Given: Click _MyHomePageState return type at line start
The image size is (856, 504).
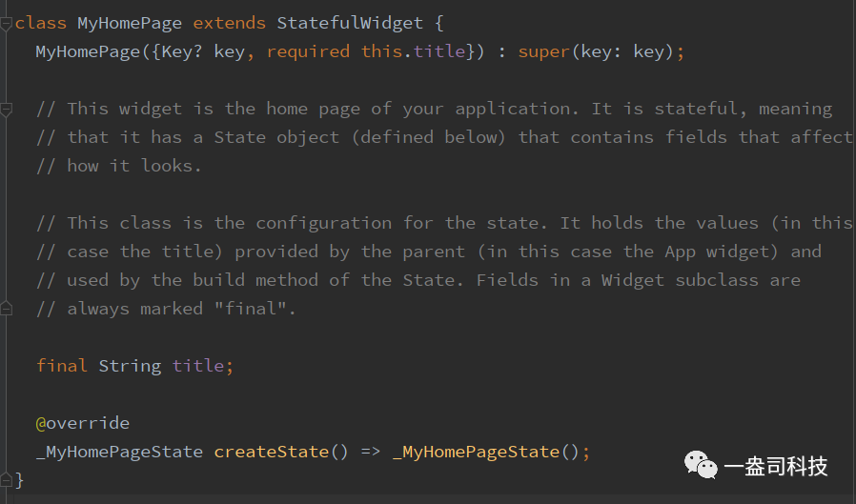Looking at the screenshot, I should pos(119,452).
